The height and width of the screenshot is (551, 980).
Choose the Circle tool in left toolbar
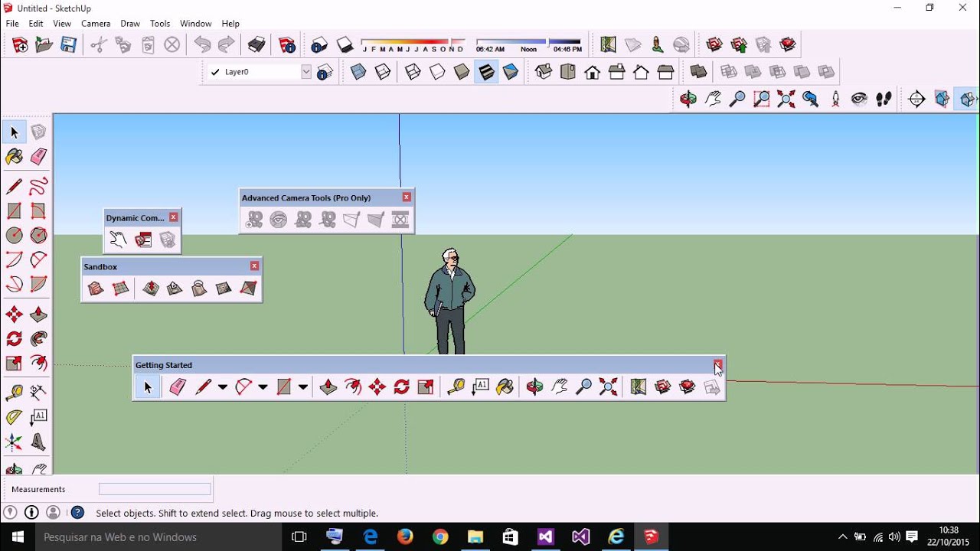(14, 236)
